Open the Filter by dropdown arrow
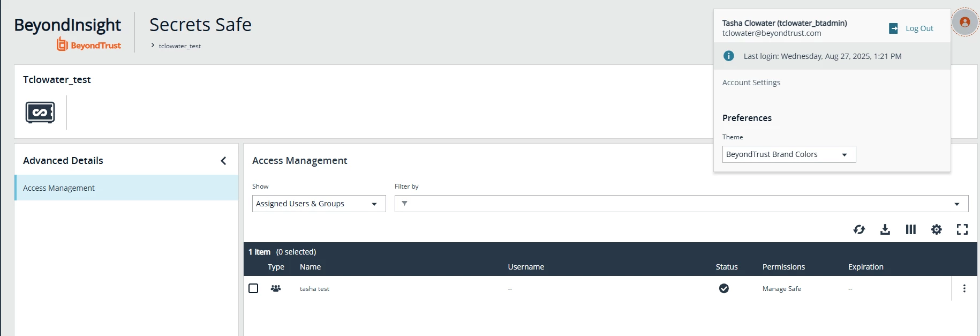This screenshot has width=980, height=336. (x=956, y=204)
